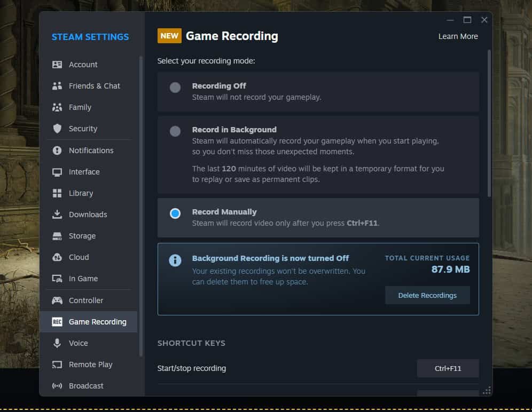Click the Ctrl+F11 start/stop recording shortcut field

pos(448,369)
